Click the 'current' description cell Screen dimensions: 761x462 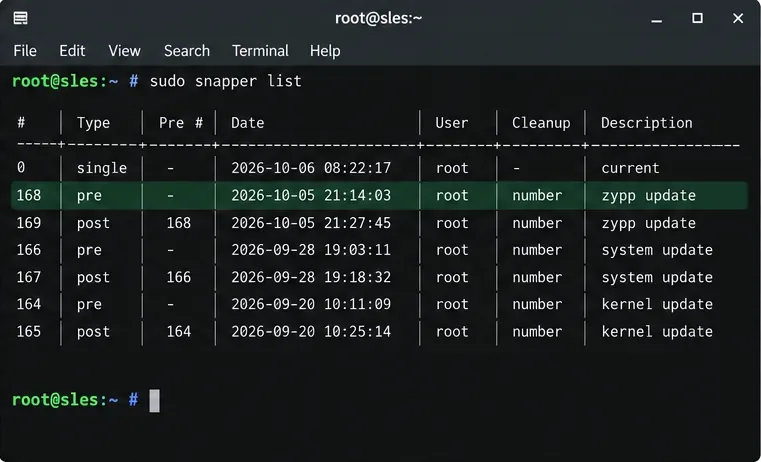(x=630, y=168)
